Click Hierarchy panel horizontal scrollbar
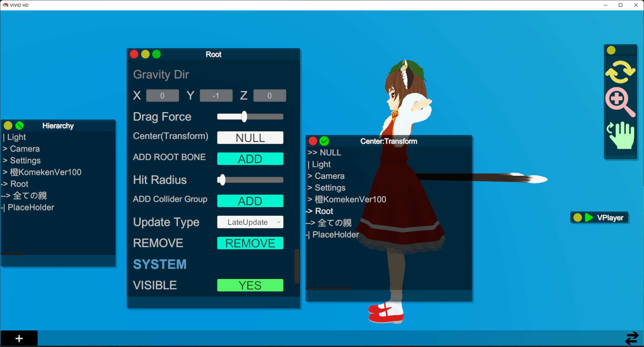Image resolution: width=644 pixels, height=347 pixels. (x=13, y=254)
